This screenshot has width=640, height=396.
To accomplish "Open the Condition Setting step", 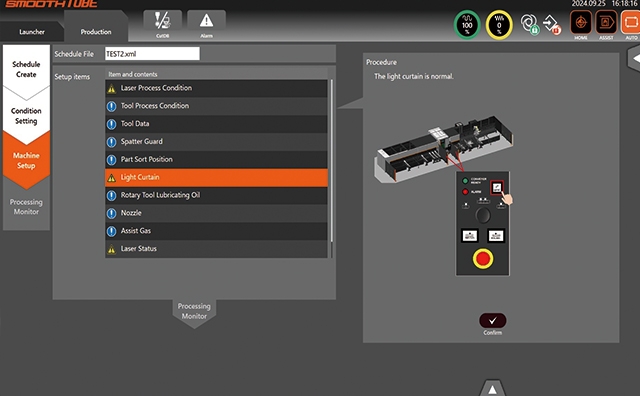I will (26, 116).
